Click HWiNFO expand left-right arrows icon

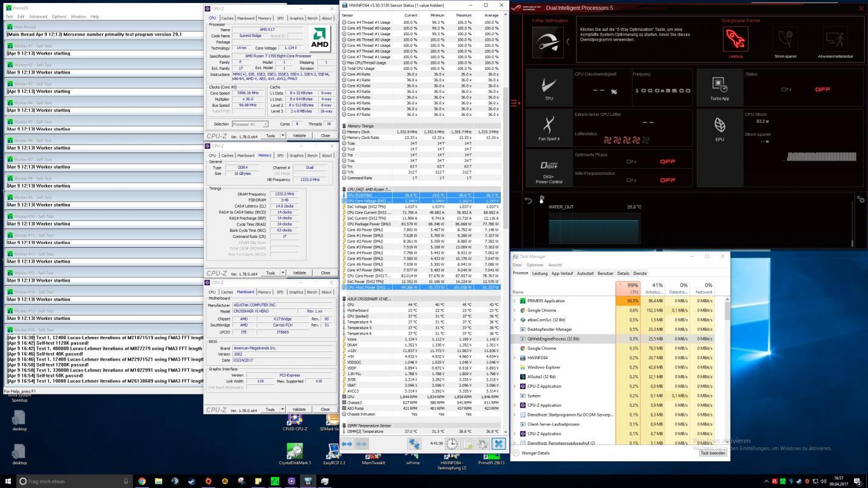[347, 444]
